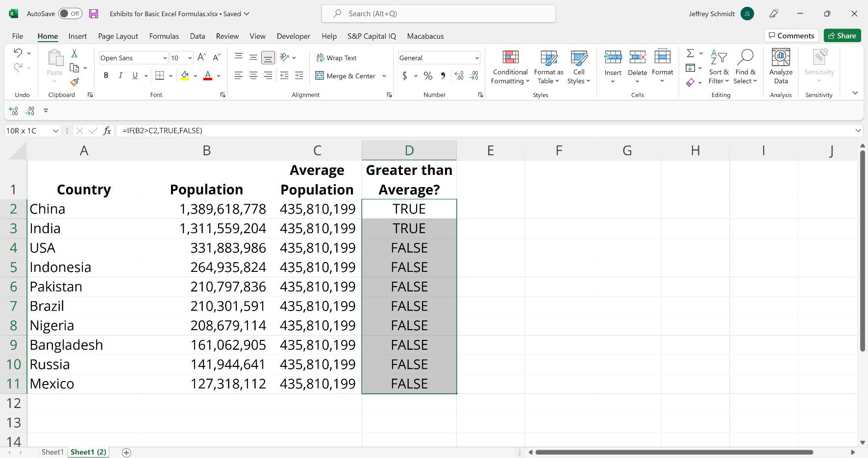Screen dimensions: 868x458
Task: Toggle Wrap Text for selected cells
Action: 336,58
